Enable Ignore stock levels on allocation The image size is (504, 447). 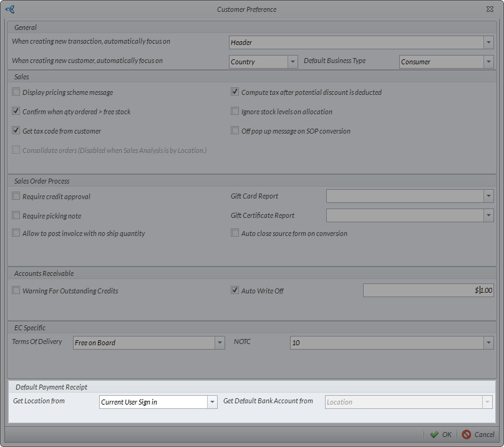click(235, 112)
